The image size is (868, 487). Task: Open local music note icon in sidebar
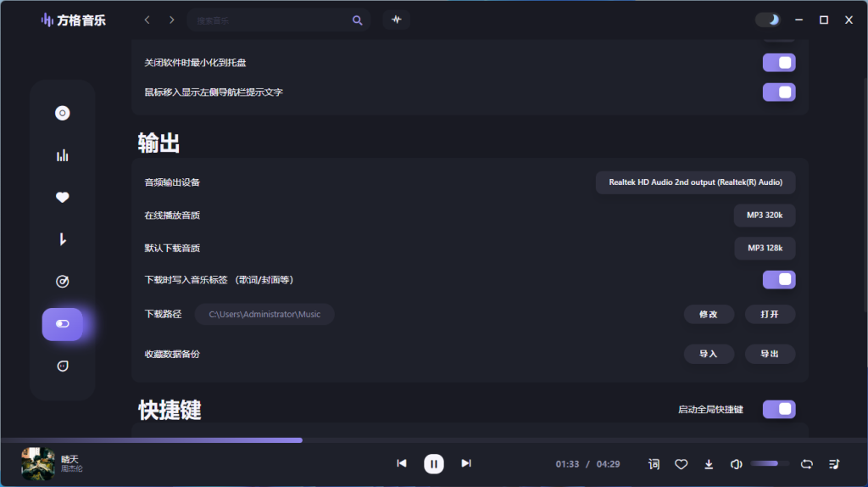pyautogui.click(x=63, y=239)
